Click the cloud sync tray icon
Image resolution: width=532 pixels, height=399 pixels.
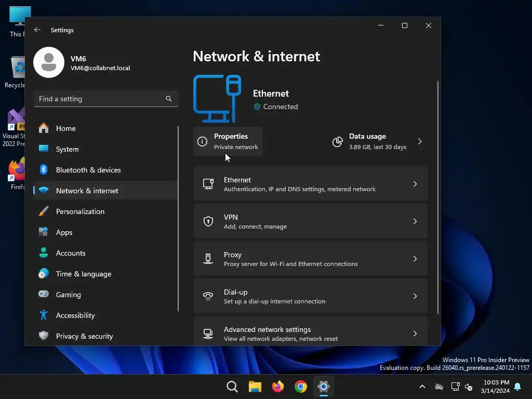(x=438, y=387)
